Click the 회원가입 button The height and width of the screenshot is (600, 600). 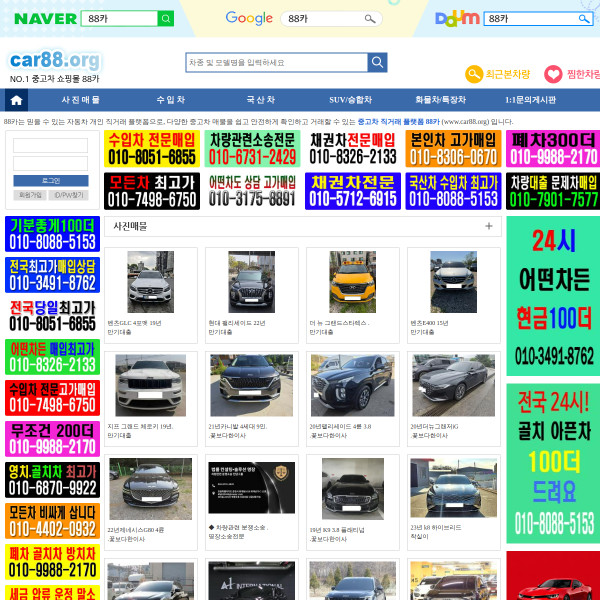(30, 195)
